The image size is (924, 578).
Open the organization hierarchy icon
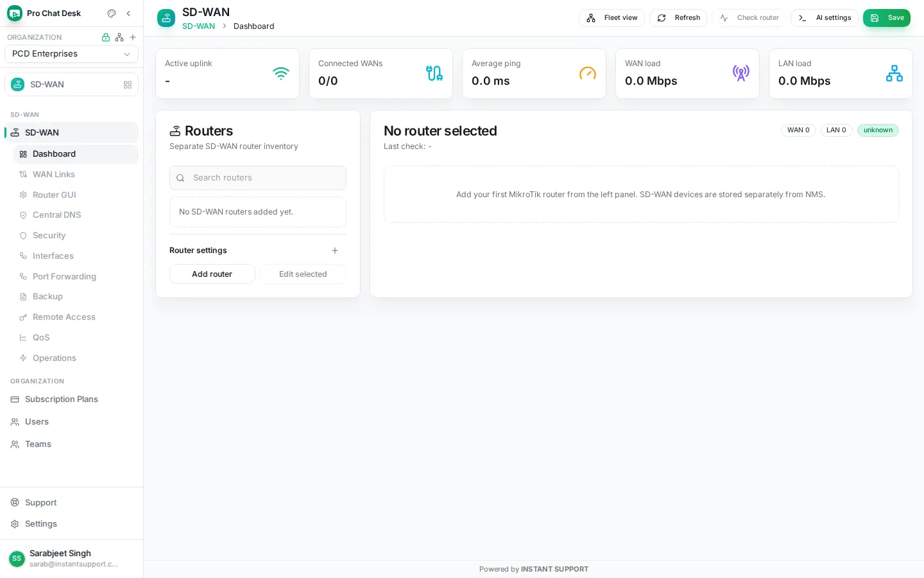click(119, 37)
